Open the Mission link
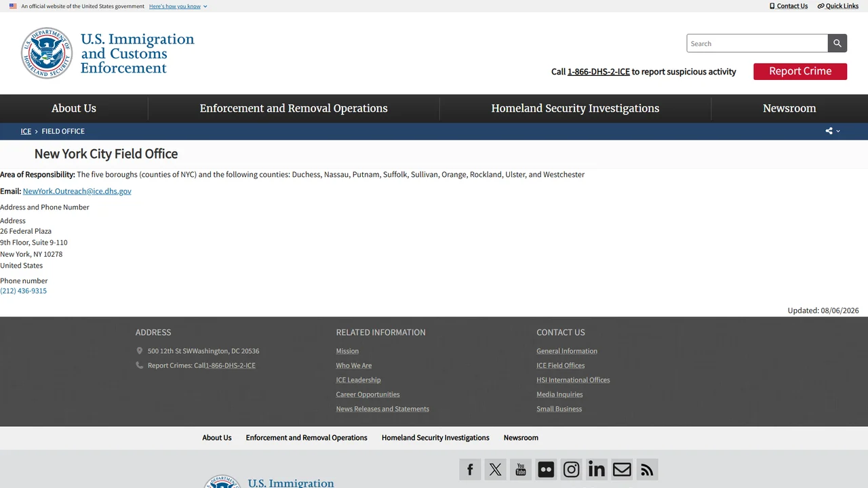Screen dimensions: 868x488 coord(347,351)
